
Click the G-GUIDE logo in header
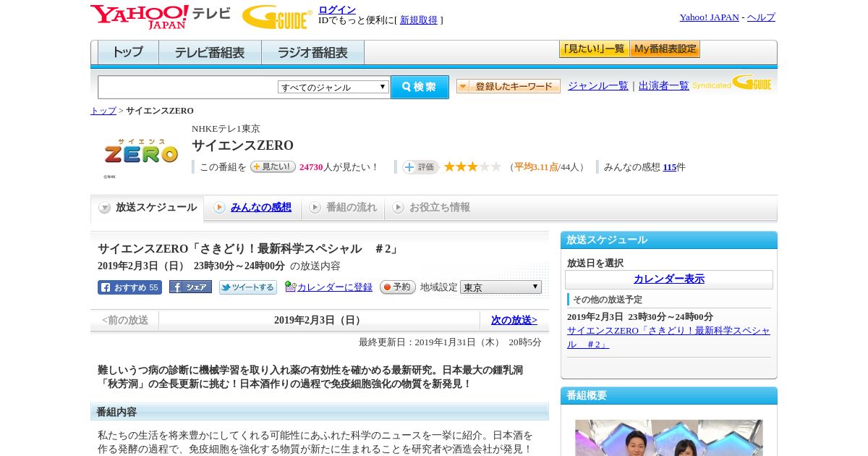(x=277, y=17)
